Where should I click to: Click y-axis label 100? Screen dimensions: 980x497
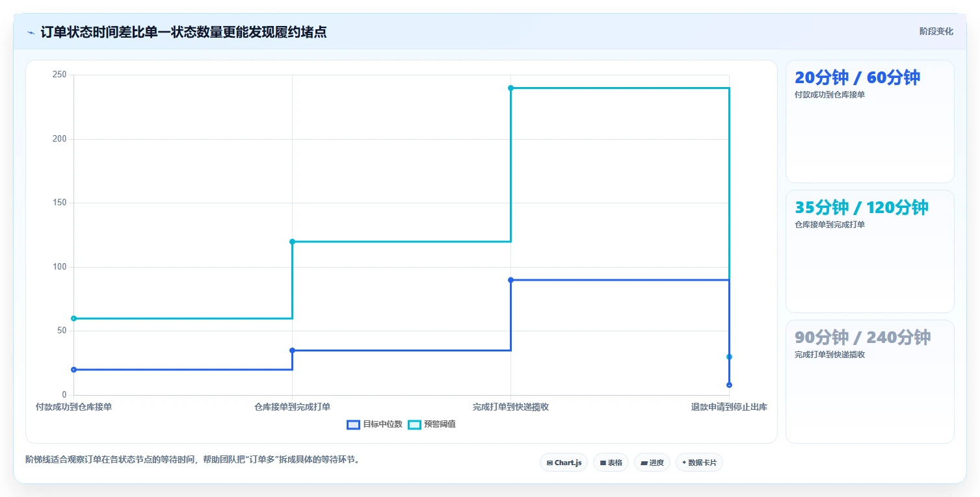(59, 267)
